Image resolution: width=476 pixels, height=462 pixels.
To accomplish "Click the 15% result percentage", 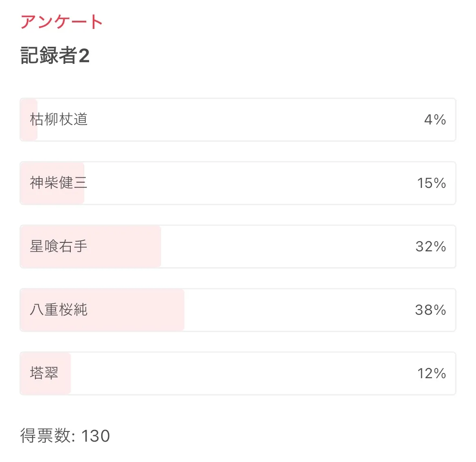I will click(x=431, y=183).
